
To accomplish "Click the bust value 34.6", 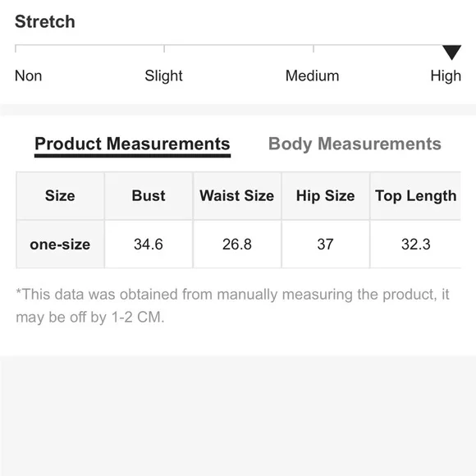I will 149,245.
